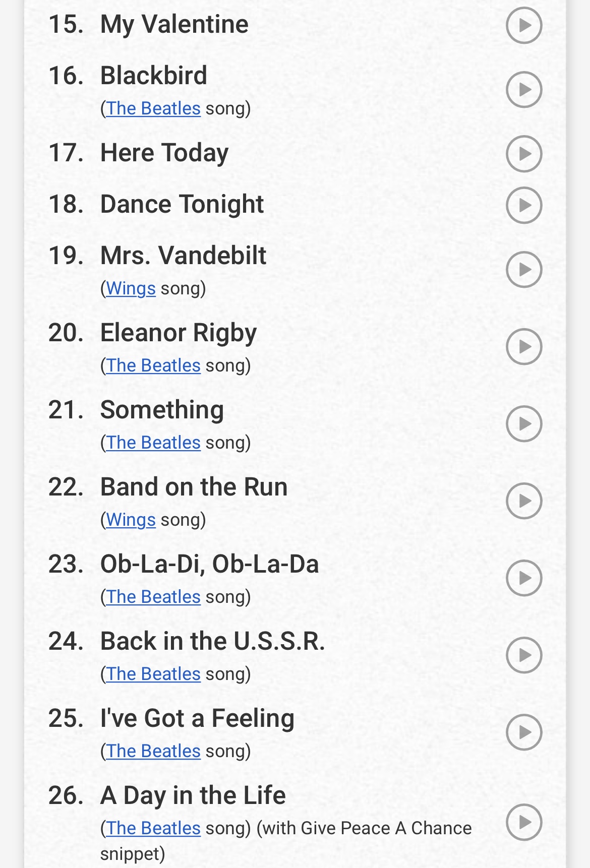The height and width of the screenshot is (868, 590).
Task: Open The Beatles link under Blackbird
Action: [x=153, y=108]
